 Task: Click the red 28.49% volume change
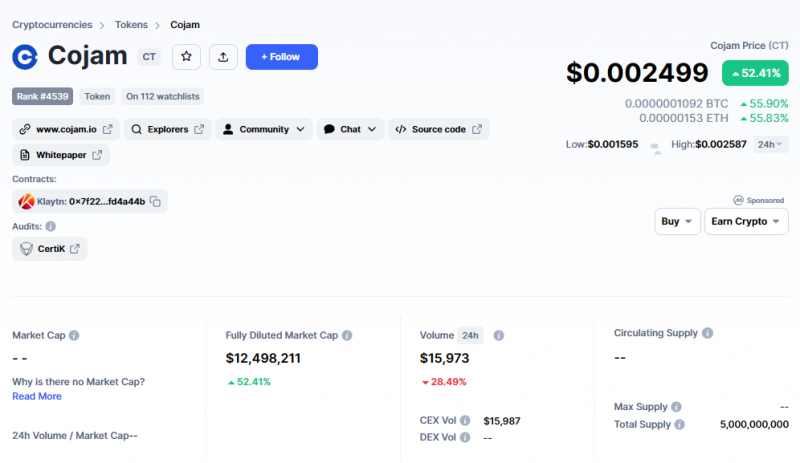(x=444, y=382)
